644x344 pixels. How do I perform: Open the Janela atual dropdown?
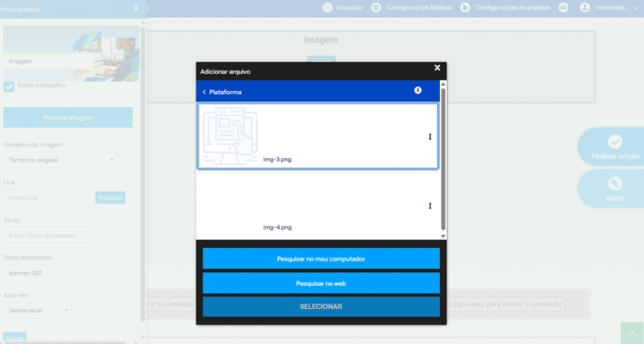37,310
